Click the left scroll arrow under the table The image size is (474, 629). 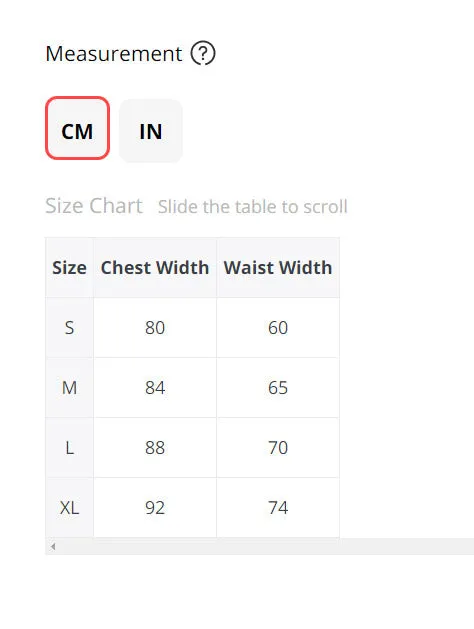pos(53,546)
